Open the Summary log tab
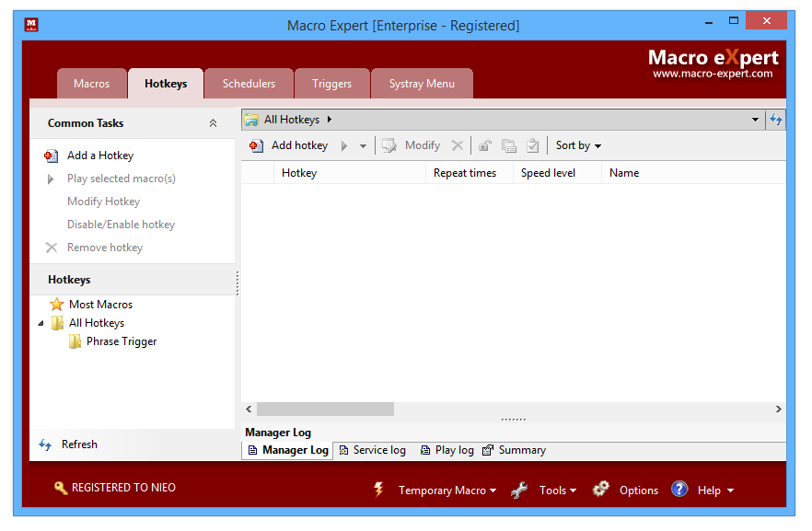The image size is (812, 531). pyautogui.click(x=515, y=450)
